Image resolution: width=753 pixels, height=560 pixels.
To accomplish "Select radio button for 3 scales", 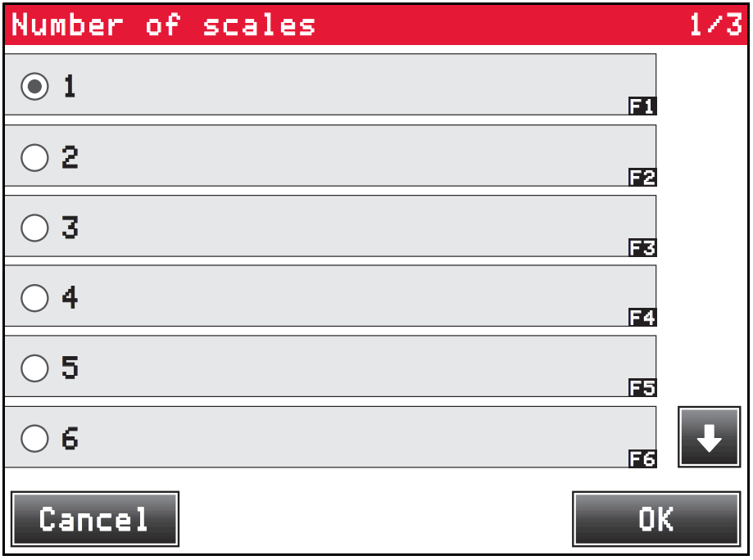I will point(34,228).
